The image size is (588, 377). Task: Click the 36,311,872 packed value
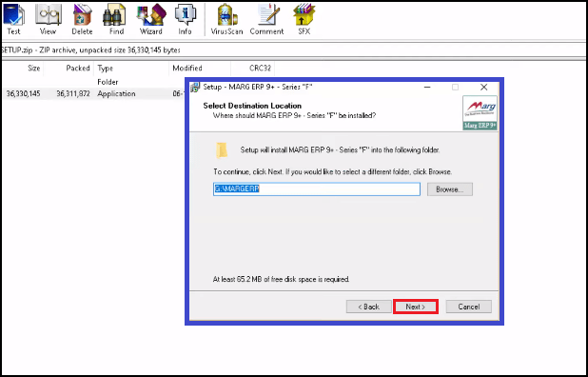click(x=73, y=94)
